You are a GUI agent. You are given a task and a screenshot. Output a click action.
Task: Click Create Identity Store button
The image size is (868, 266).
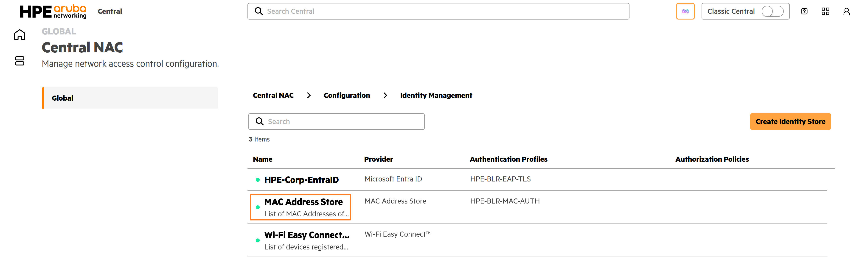(x=790, y=121)
